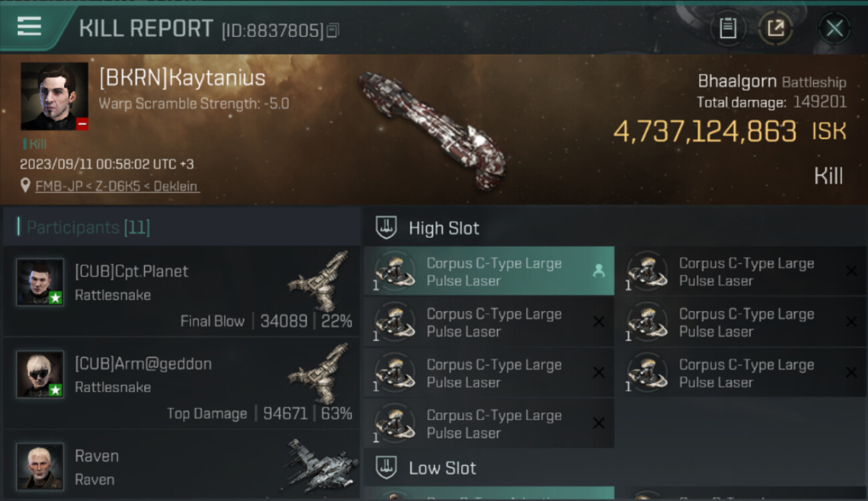Click the Low Slot section icon
Image resolution: width=868 pixels, height=501 pixels.
pyautogui.click(x=387, y=468)
